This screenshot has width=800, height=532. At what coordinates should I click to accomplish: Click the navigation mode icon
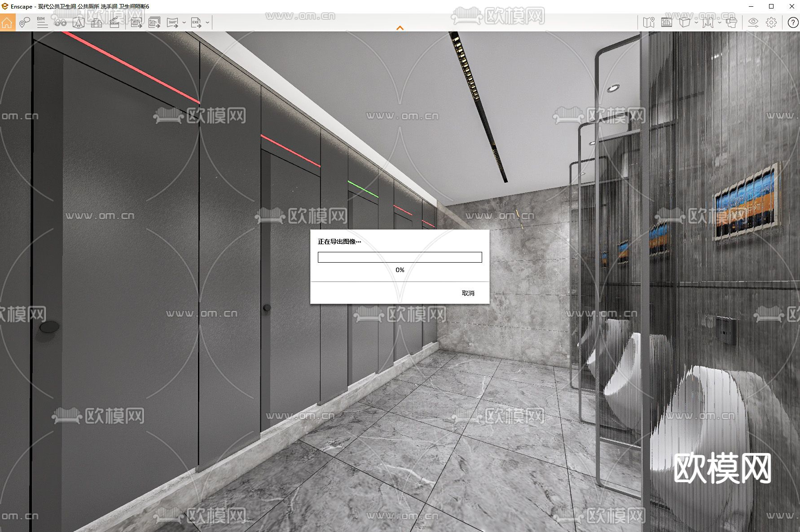point(708,22)
